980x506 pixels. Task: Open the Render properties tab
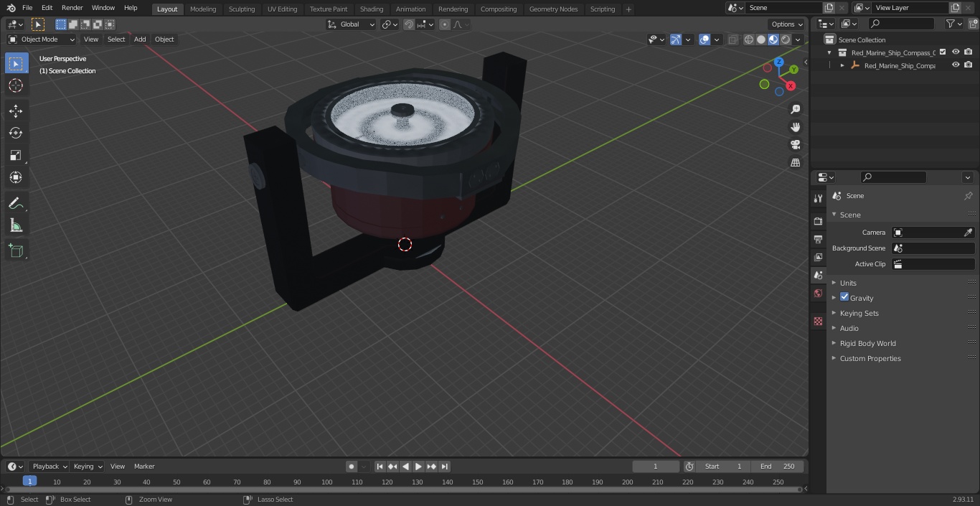coord(818,221)
